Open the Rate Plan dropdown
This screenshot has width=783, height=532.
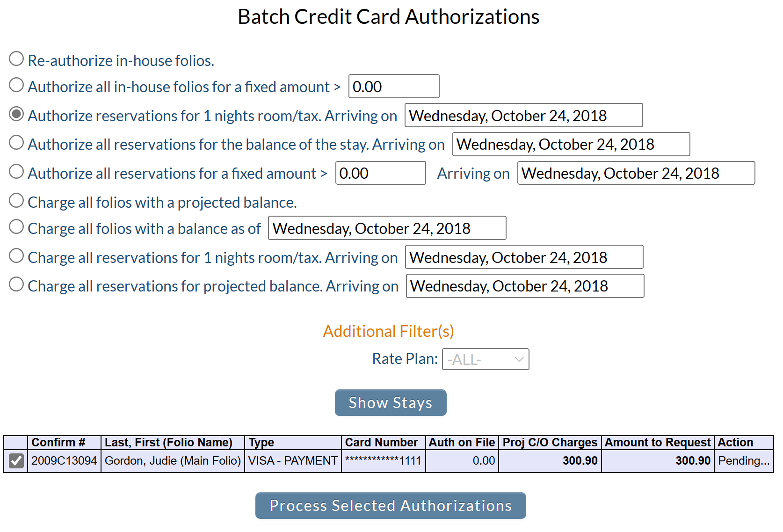click(486, 359)
